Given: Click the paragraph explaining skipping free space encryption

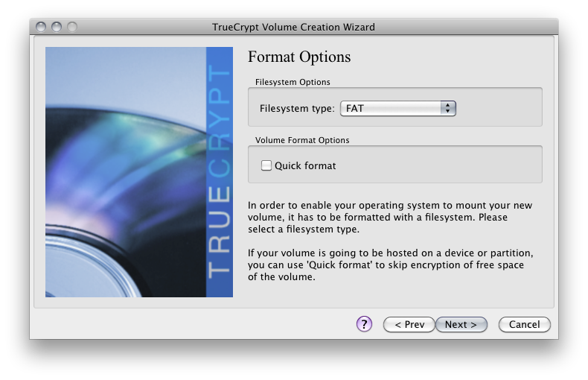Looking at the screenshot, I should click(x=390, y=265).
